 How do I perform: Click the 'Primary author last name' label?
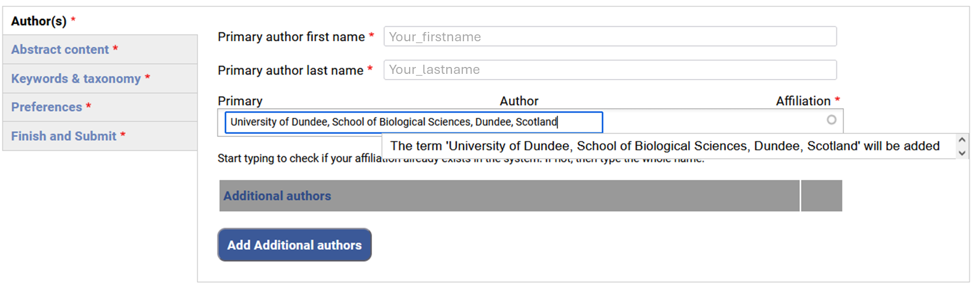coord(291,70)
